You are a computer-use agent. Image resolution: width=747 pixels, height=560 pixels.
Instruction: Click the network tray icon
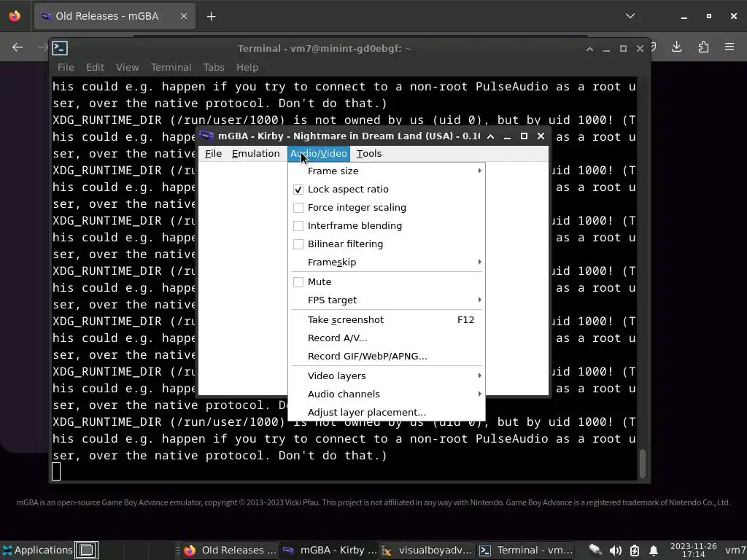tap(595, 551)
